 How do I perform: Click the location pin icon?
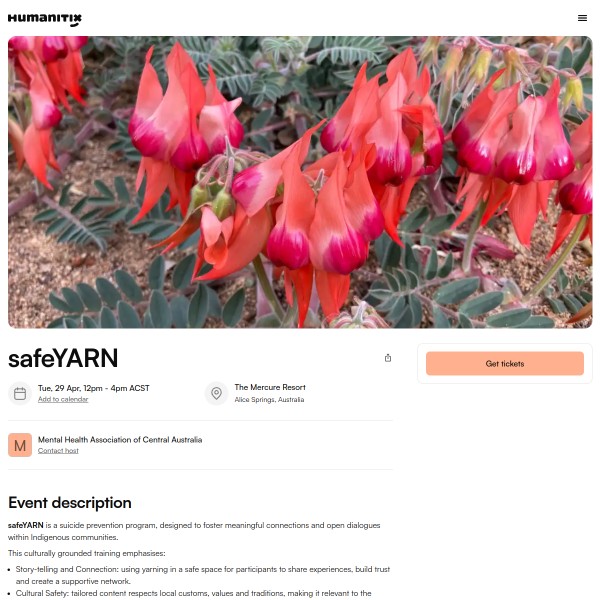(216, 393)
